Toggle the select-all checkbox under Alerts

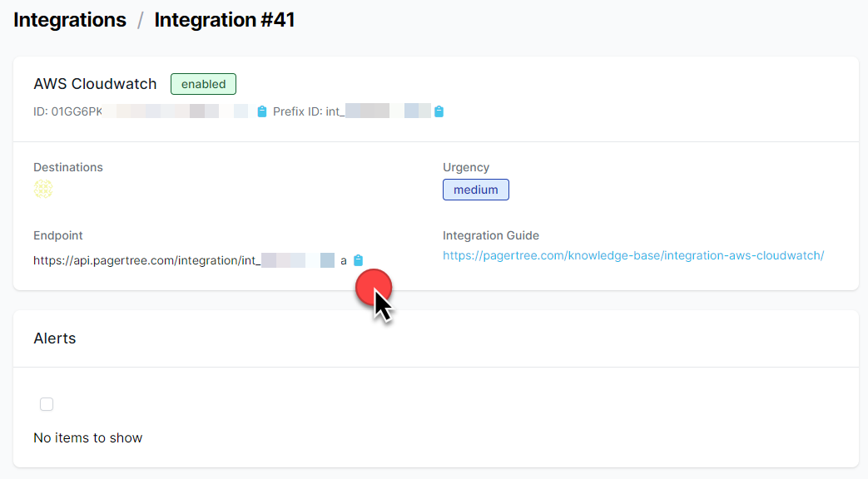[x=47, y=404]
